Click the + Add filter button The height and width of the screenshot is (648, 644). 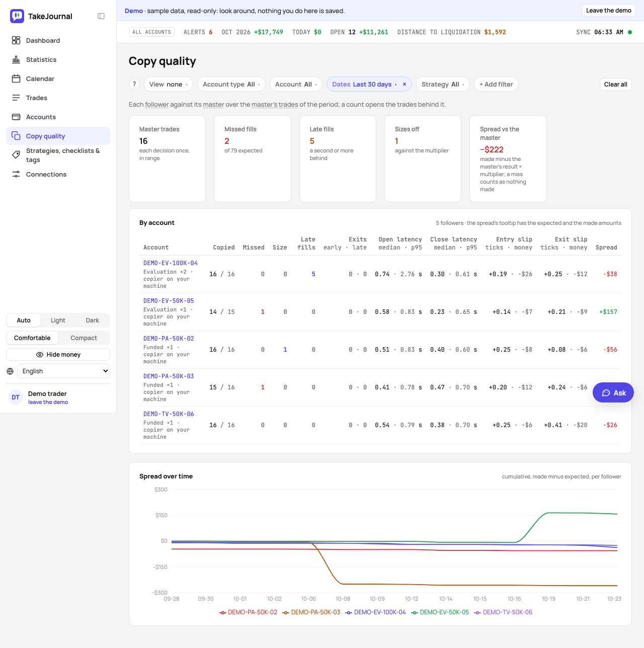point(496,84)
